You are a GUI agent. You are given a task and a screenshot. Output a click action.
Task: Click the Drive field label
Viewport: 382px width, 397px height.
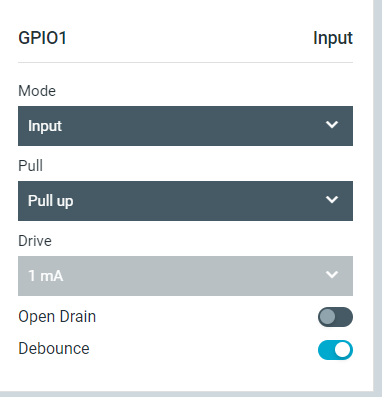coord(35,241)
